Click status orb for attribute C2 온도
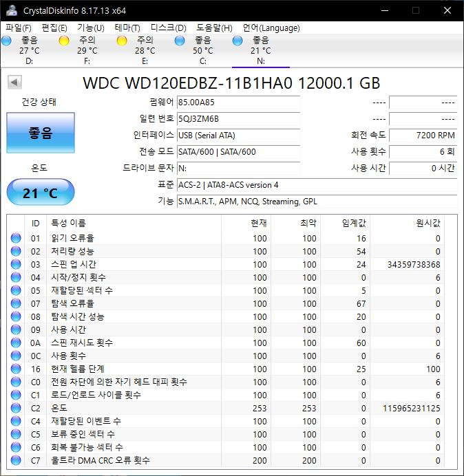Image resolution: width=464 pixels, height=476 pixels. 16,408
